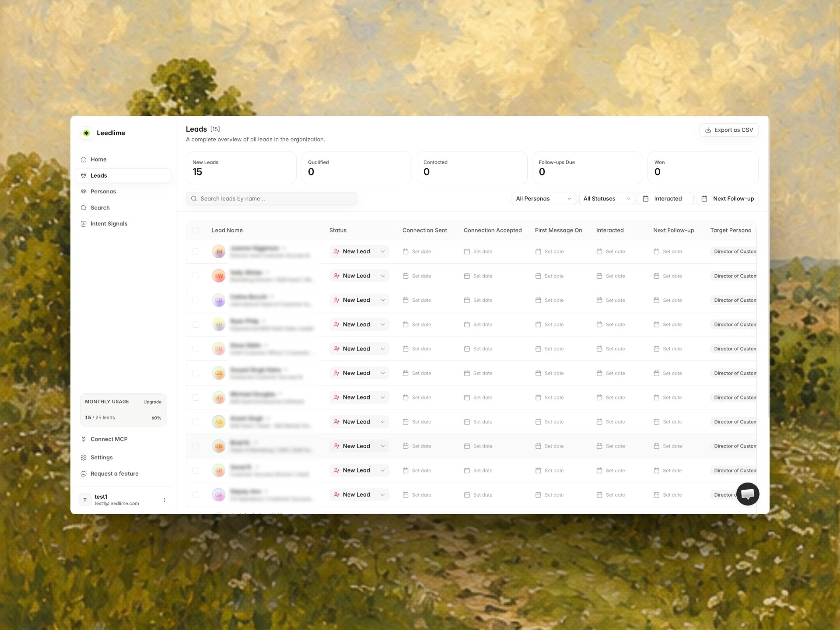840x630 pixels.
Task: Change status of the JH lead
Action: tap(359, 252)
